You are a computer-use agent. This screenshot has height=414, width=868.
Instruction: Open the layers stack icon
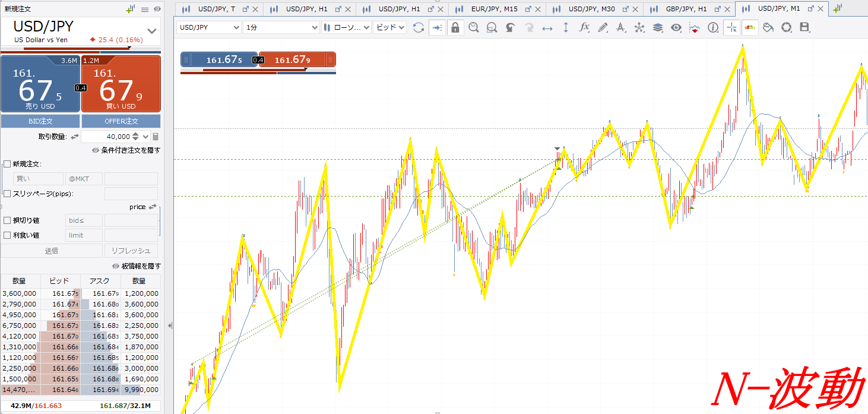[658, 28]
